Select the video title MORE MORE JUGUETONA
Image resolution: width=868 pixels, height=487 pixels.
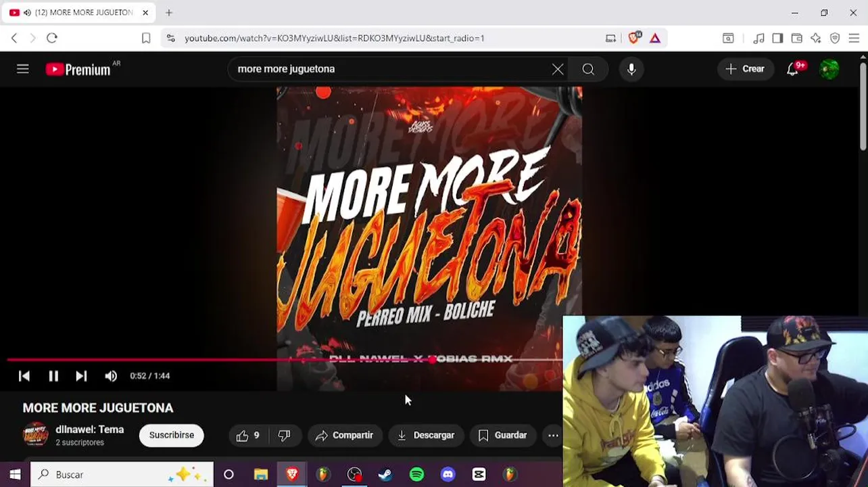[98, 408]
